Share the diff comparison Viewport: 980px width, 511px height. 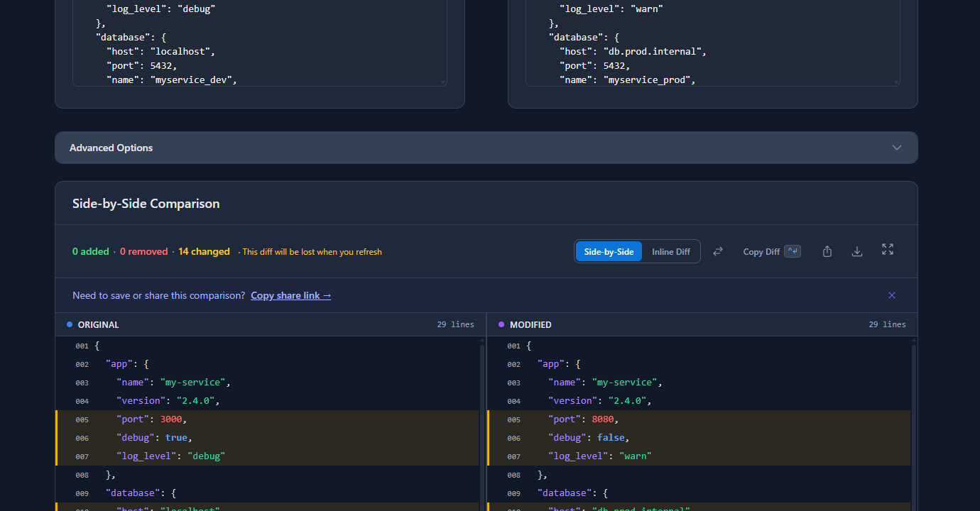[x=827, y=251]
